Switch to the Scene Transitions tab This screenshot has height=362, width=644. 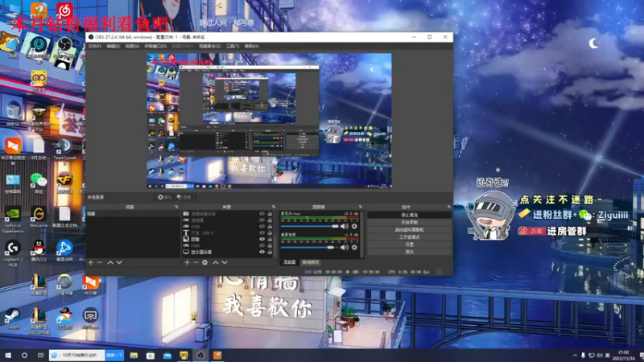click(311, 262)
